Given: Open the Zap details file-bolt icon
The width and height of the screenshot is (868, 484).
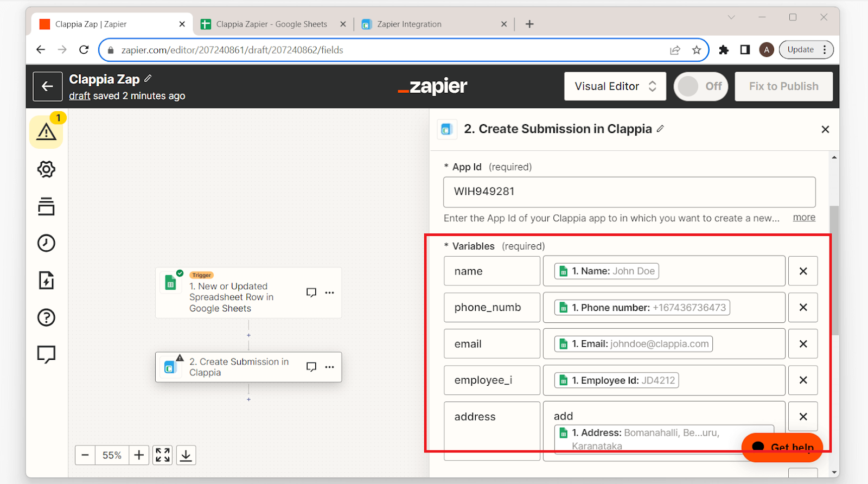Looking at the screenshot, I should [46, 281].
